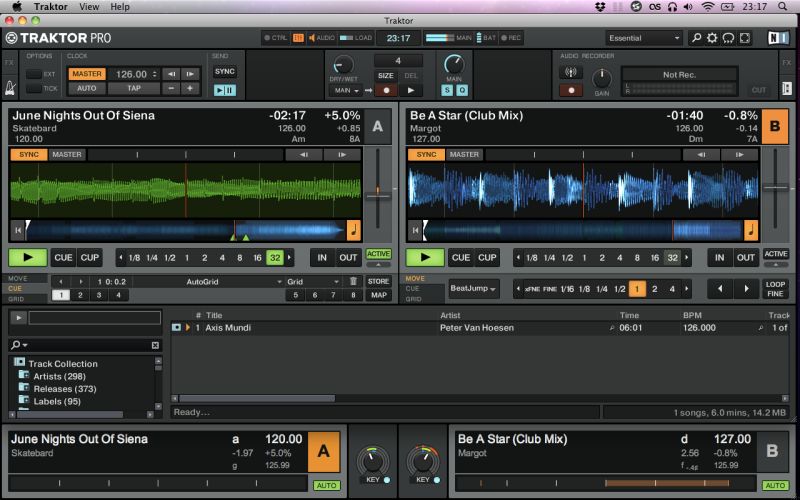Click the broadcasting antenna icon in Audio Recorder
The width and height of the screenshot is (800, 500).
coord(570,72)
